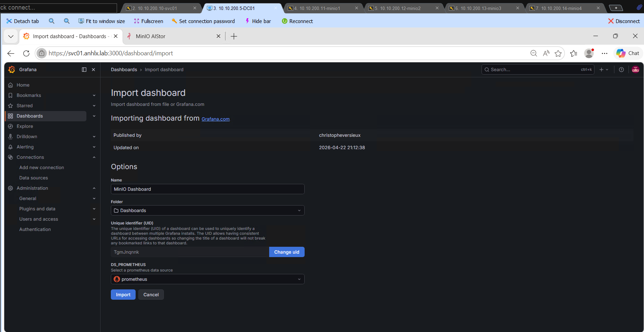Viewport: 644px width, 332px height.
Task: Click the browser address bar URL
Action: click(x=110, y=53)
